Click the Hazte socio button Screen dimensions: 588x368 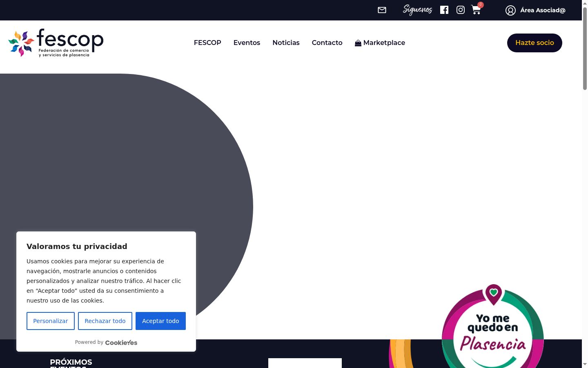(535, 43)
